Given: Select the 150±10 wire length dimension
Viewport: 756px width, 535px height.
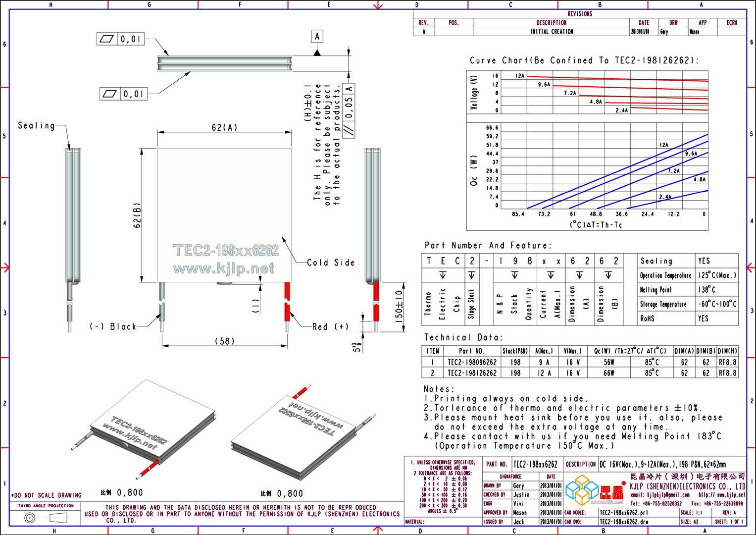Looking at the screenshot, I should [399, 307].
